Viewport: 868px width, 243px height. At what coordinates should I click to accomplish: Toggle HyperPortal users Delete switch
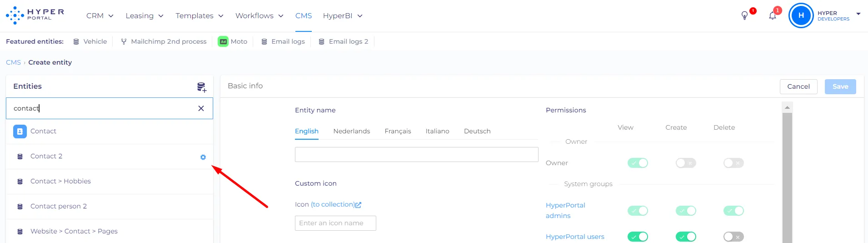[733, 237]
